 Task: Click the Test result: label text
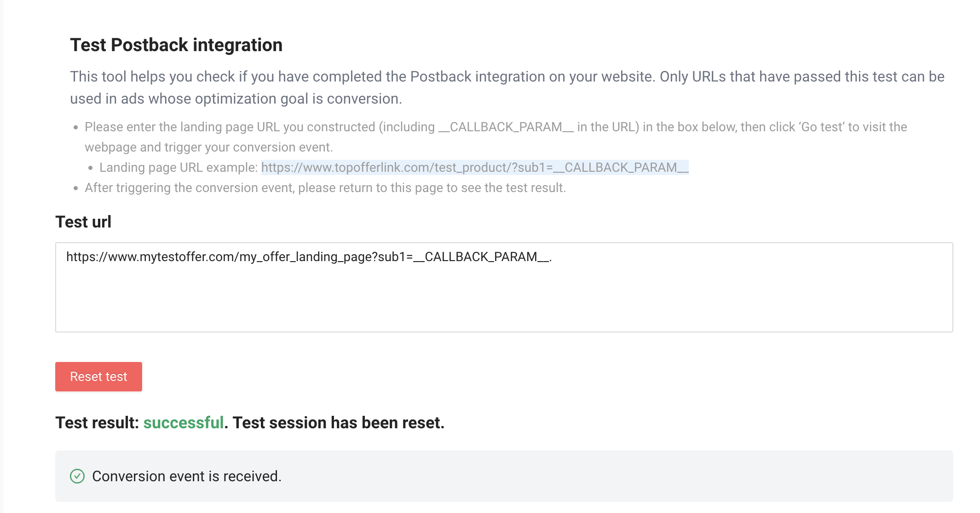tap(97, 423)
